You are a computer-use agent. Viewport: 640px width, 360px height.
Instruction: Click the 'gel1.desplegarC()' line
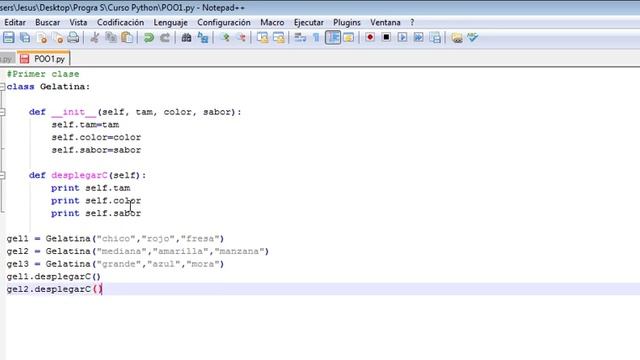tap(53, 277)
